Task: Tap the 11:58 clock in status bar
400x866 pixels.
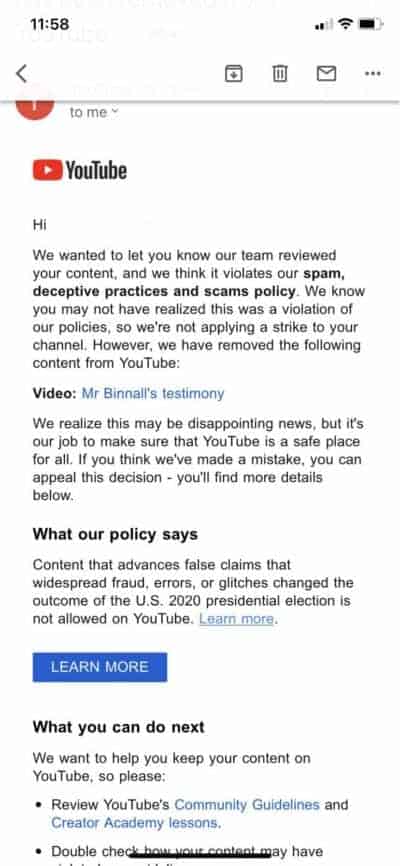Action: point(50,24)
